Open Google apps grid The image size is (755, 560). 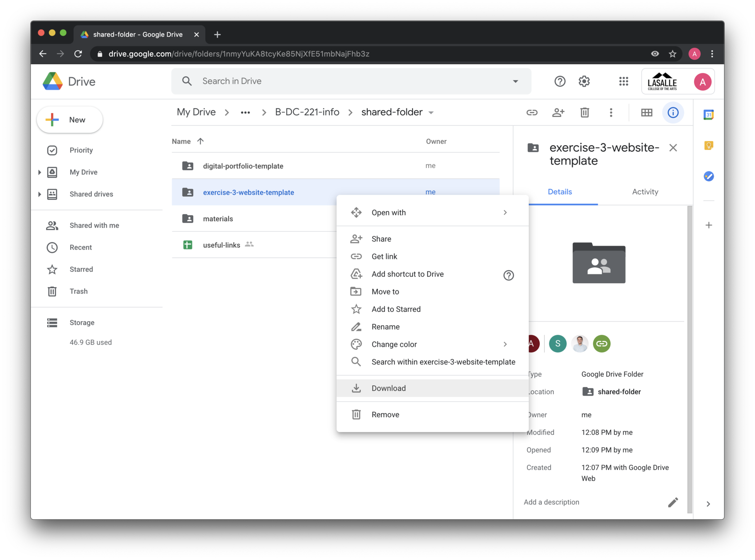[623, 81]
